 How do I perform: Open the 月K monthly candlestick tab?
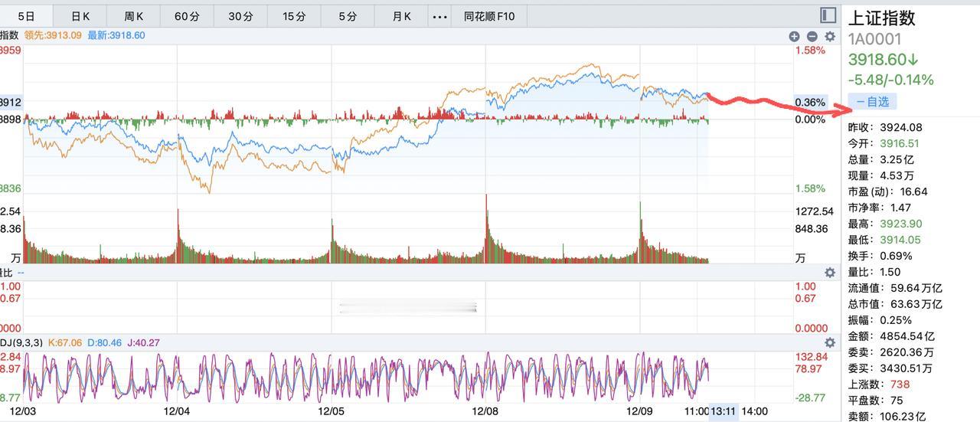point(401,16)
